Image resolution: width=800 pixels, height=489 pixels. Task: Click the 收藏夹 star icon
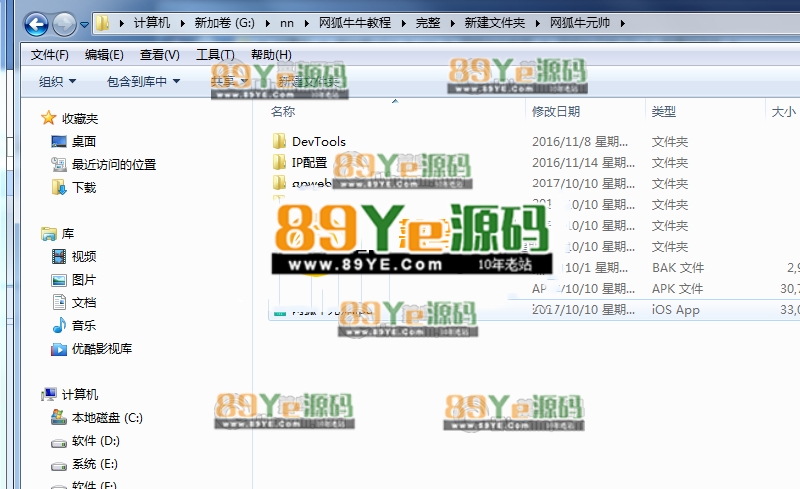click(x=48, y=118)
